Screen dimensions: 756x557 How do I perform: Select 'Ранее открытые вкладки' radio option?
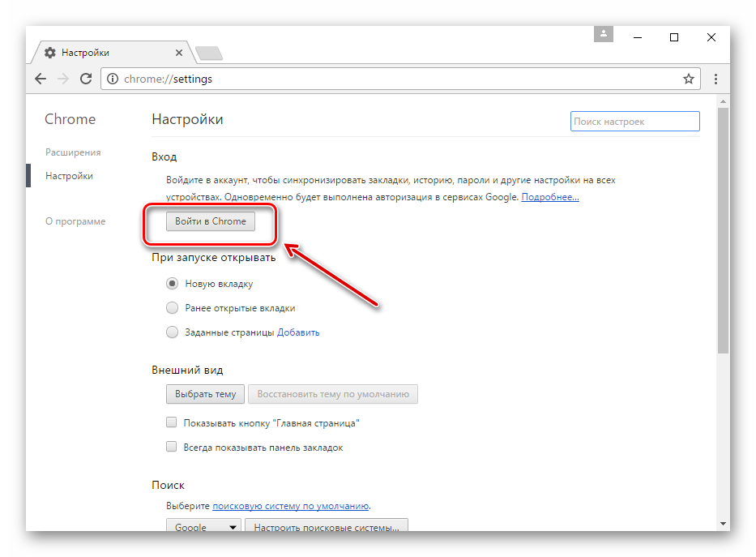click(x=172, y=308)
